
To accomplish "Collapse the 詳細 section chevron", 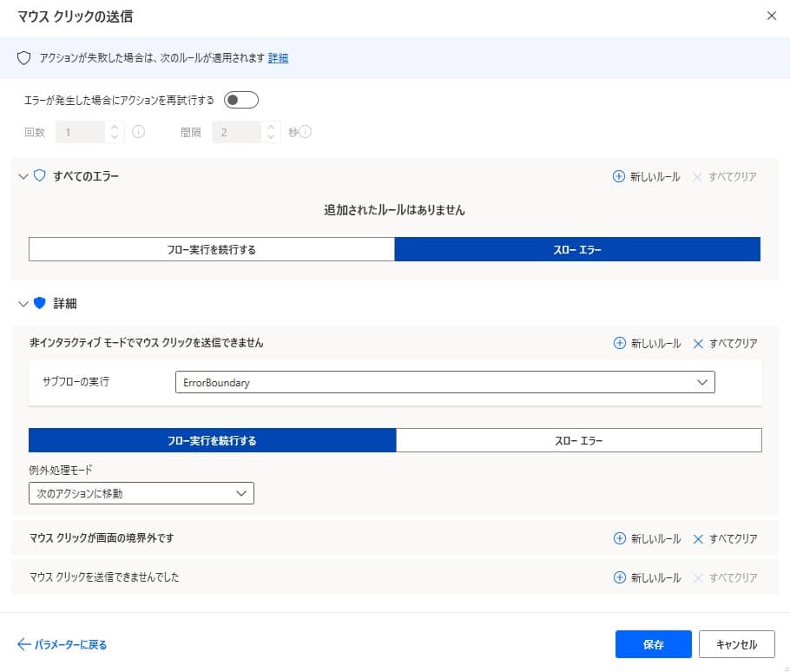I will (x=23, y=304).
